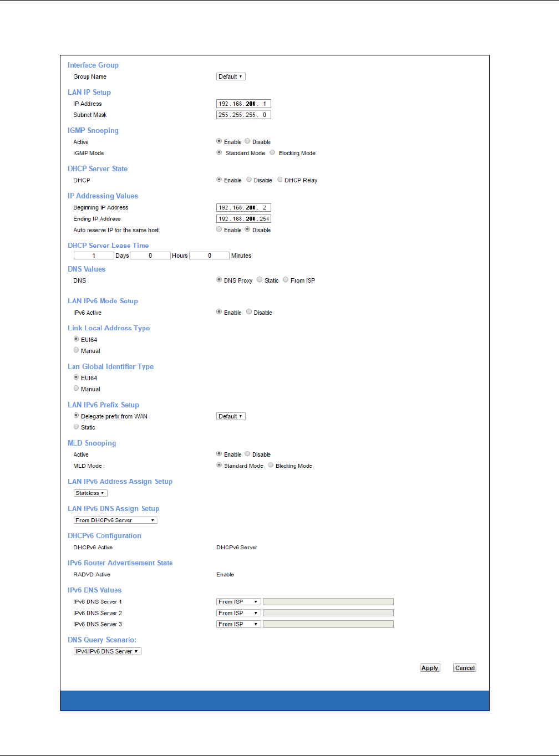The width and height of the screenshot is (559, 756).
Task: Disable IGMP Snooping Active
Action: click(247, 141)
